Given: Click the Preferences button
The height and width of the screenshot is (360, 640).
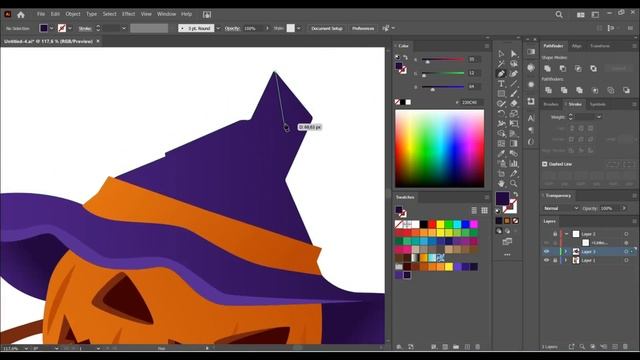Looking at the screenshot, I should [363, 28].
